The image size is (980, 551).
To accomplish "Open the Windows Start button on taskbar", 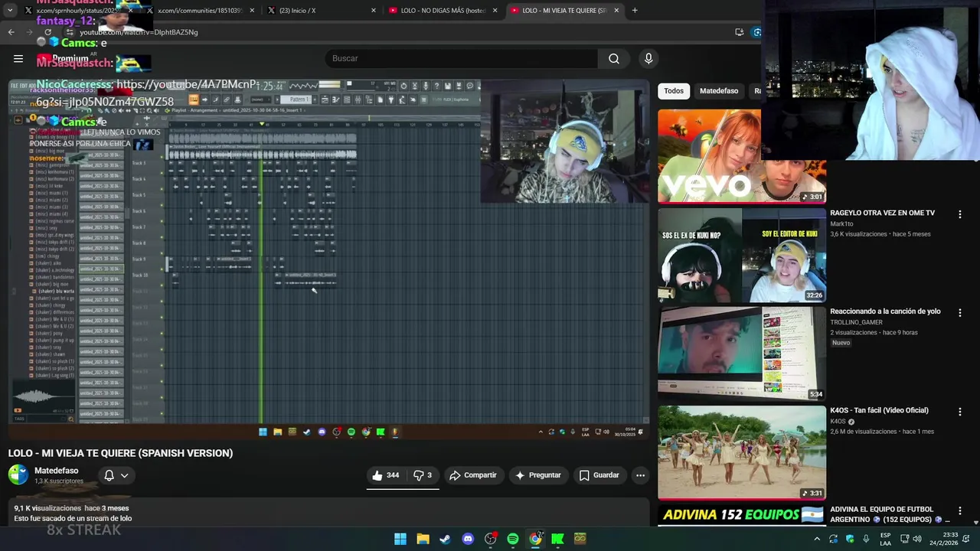I will (400, 539).
